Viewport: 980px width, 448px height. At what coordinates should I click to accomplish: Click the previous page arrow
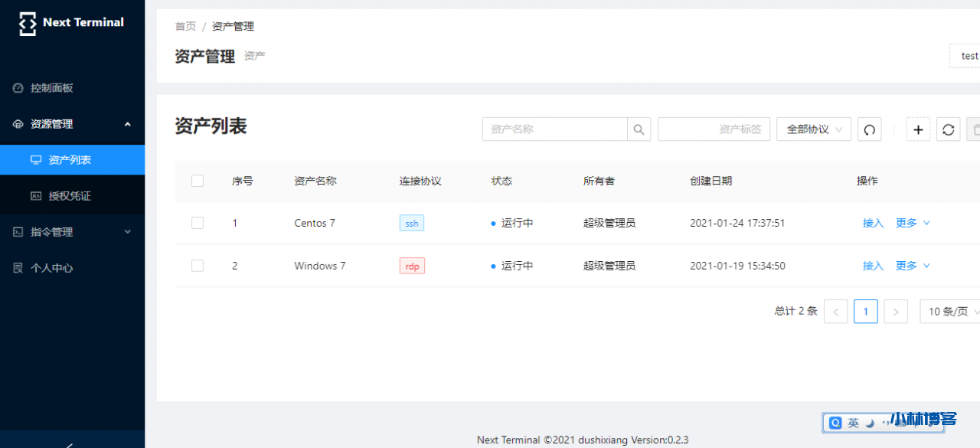pos(835,312)
